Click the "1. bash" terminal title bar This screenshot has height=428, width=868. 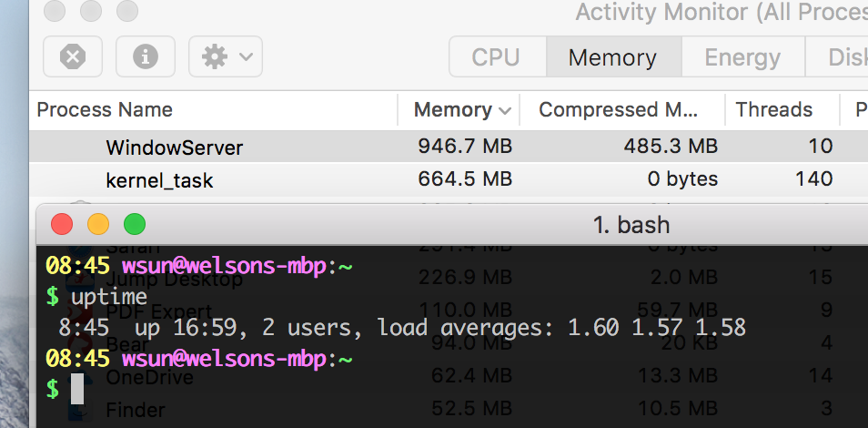click(x=631, y=224)
